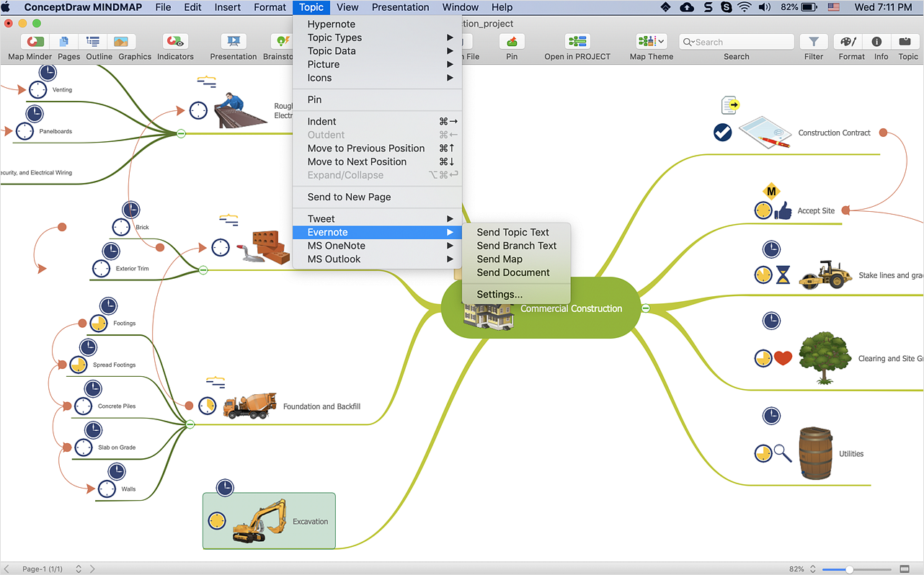This screenshot has width=924, height=575.
Task: Open the MS OneNote submenu
Action: pos(377,246)
